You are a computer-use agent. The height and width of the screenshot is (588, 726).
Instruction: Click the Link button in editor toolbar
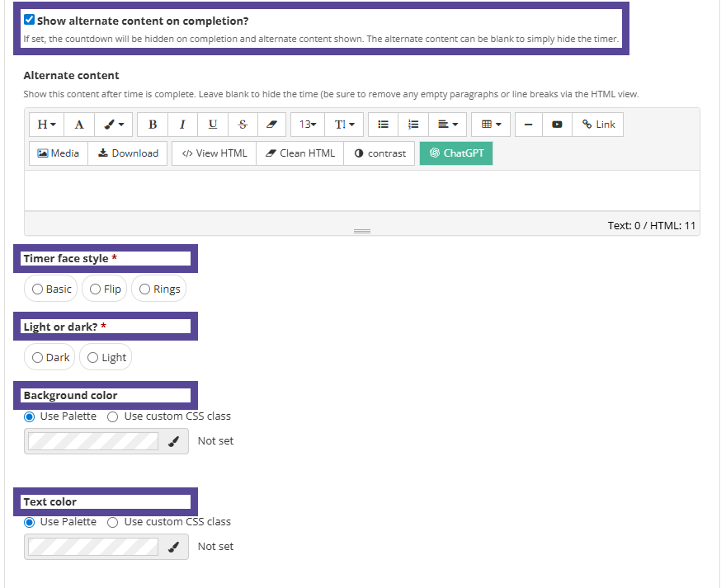[x=598, y=125]
